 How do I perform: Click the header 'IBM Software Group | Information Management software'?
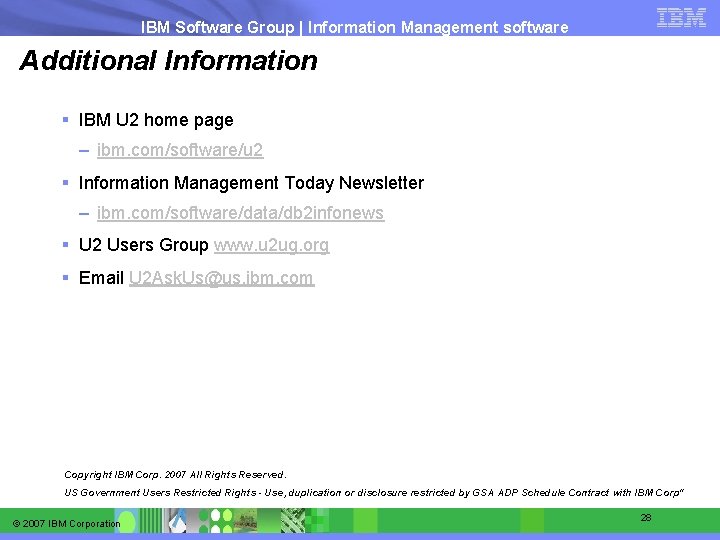click(x=354, y=27)
